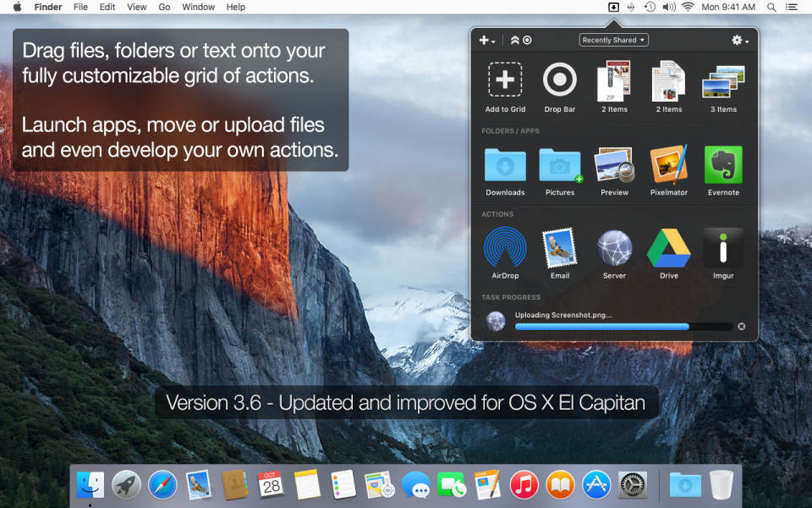
Task: Open the plus add menu dropdown
Action: 487,40
